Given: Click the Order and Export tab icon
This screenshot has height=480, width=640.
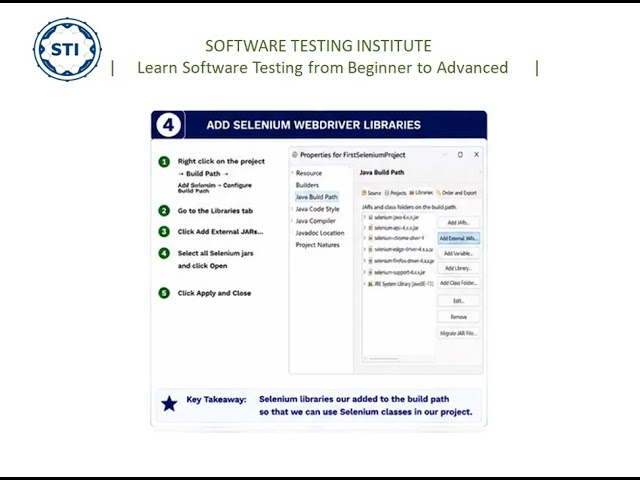Looking at the screenshot, I should point(439,193).
